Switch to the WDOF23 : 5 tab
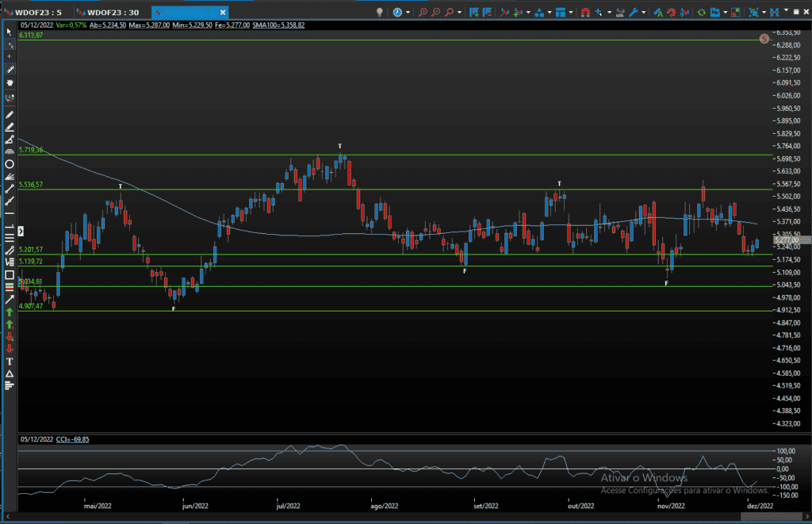 coord(35,12)
